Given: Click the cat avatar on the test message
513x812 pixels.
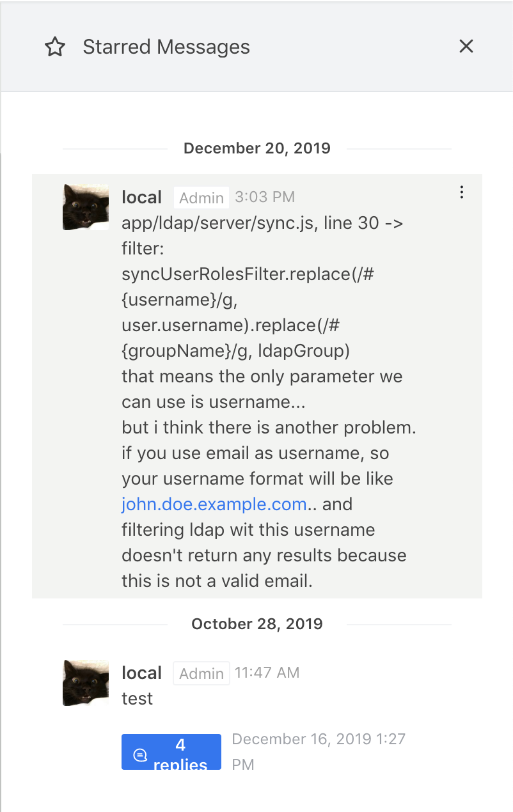Looking at the screenshot, I should click(x=86, y=683).
